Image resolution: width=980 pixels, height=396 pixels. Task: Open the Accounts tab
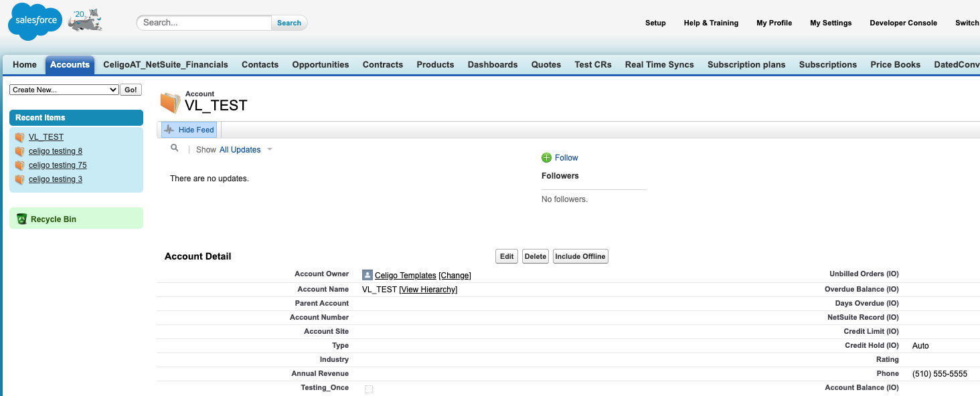(70, 65)
